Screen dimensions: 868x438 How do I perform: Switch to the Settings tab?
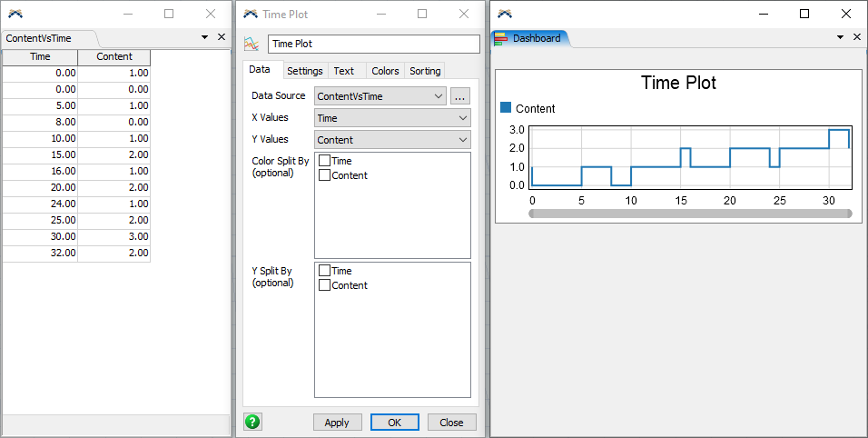[304, 71]
